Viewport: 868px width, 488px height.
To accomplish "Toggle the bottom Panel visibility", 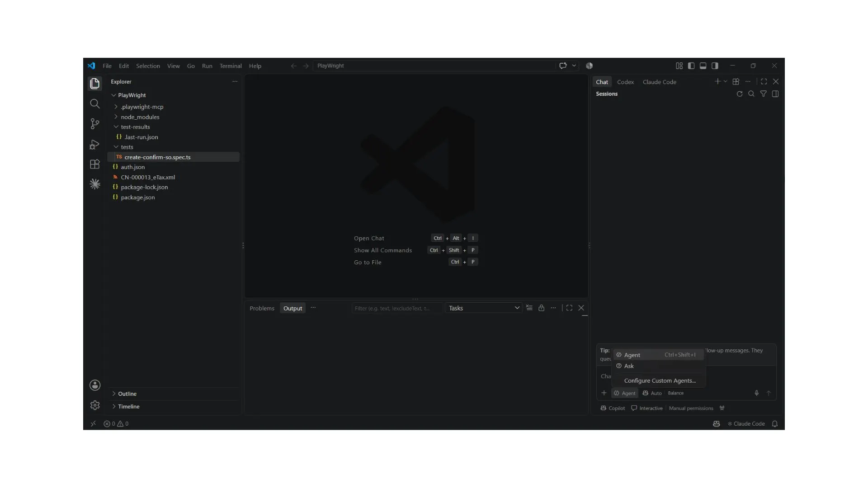I will pyautogui.click(x=703, y=66).
